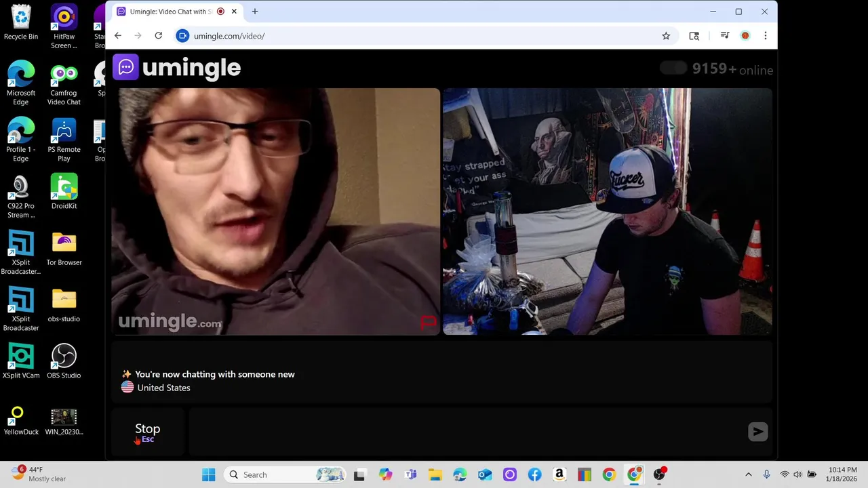868x488 pixels.
Task: Click your own webcam video feed
Action: [607, 211]
